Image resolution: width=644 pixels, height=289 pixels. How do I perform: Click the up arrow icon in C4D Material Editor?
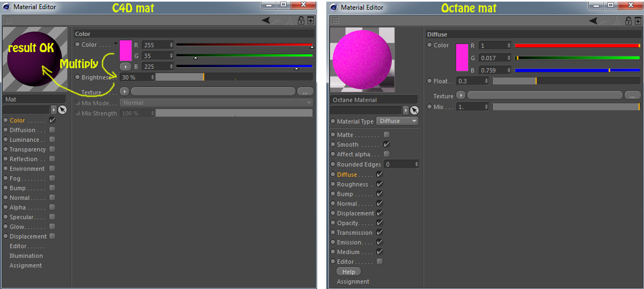click(x=289, y=20)
